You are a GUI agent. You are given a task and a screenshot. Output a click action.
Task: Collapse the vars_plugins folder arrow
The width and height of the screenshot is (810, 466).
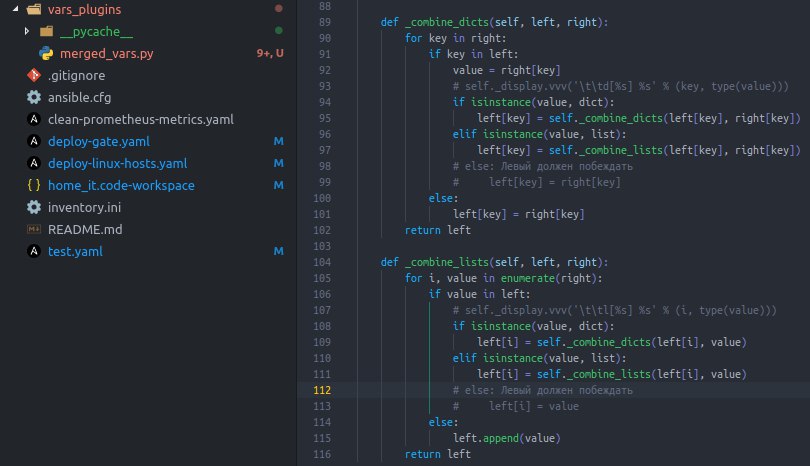pos(16,9)
